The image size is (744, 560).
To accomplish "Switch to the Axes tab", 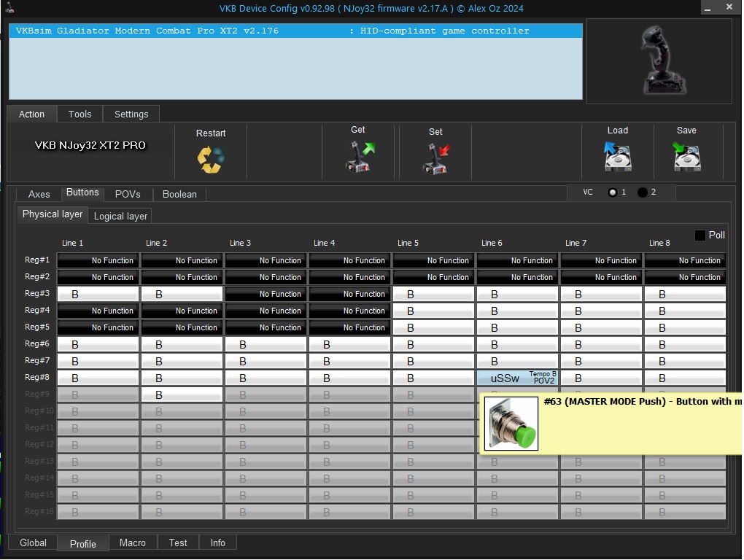I will coord(39,195).
